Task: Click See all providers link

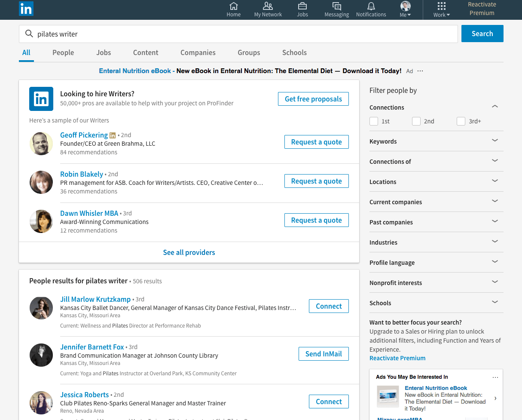Action: (x=189, y=252)
